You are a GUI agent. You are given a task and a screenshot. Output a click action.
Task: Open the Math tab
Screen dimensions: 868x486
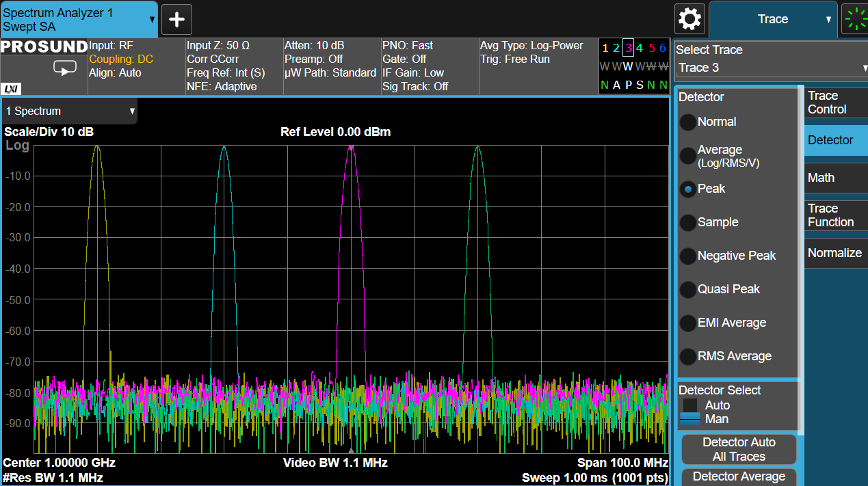834,178
